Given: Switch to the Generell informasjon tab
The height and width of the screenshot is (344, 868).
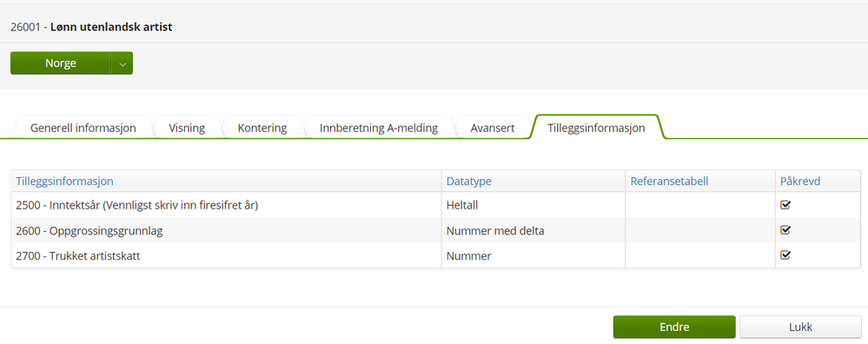Looking at the screenshot, I should point(83,128).
